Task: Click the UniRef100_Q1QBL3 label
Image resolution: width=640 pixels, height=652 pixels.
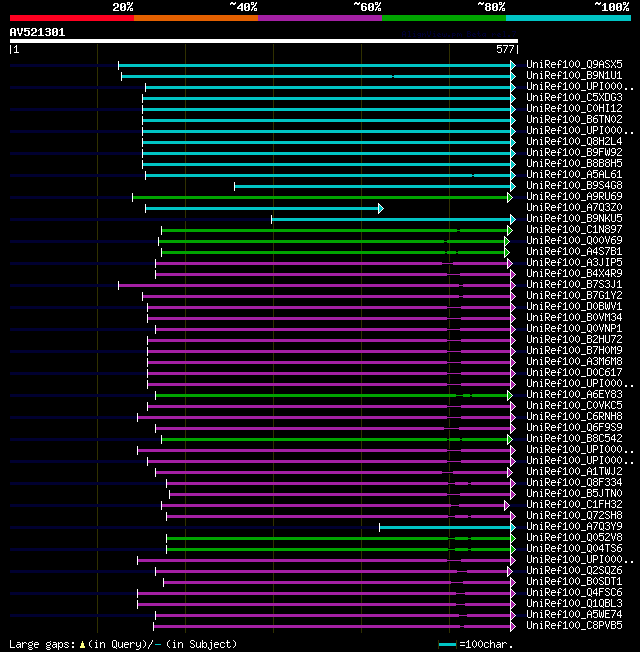Action: pos(574,604)
